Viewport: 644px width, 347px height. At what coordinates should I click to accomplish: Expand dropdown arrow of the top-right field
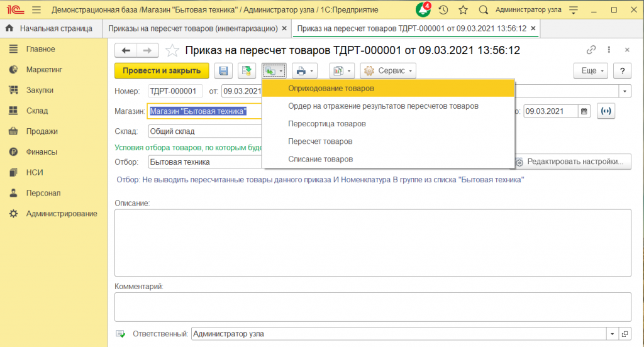point(625,91)
